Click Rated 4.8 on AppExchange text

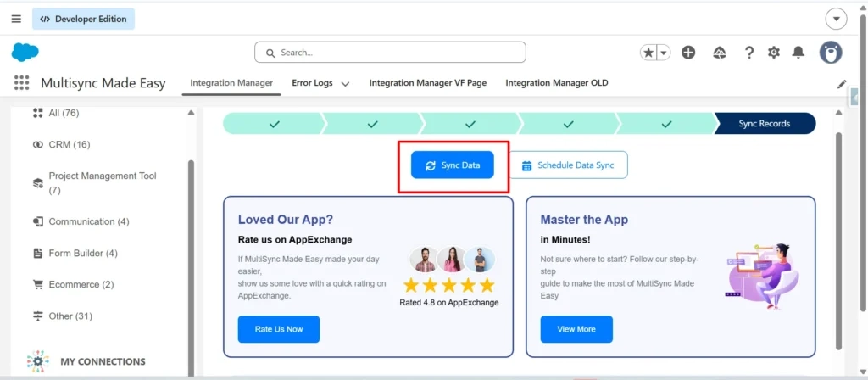tap(449, 303)
